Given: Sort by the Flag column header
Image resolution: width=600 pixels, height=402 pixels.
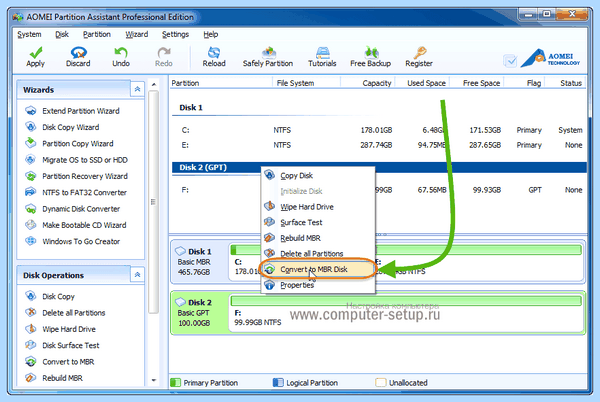Looking at the screenshot, I should click(524, 83).
